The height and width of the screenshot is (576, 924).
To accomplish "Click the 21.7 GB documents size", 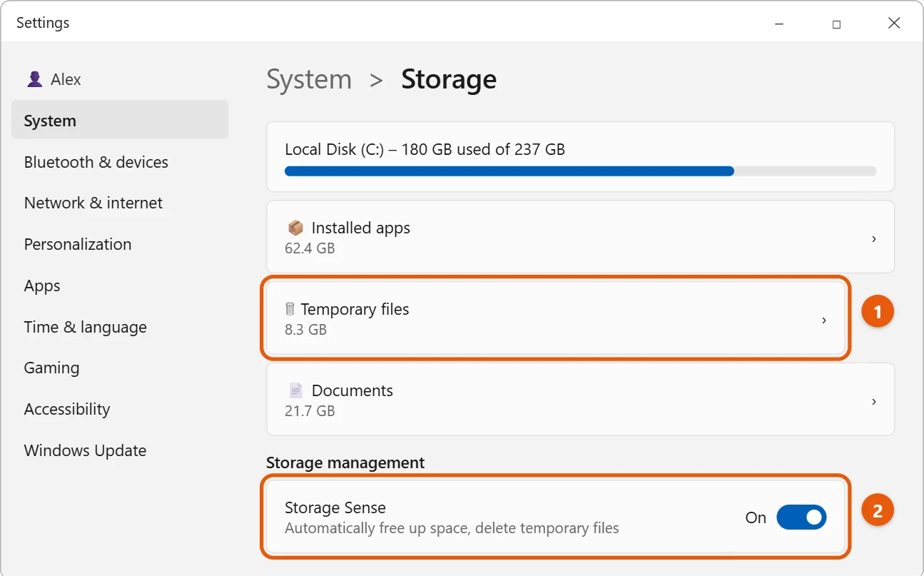I will (310, 411).
